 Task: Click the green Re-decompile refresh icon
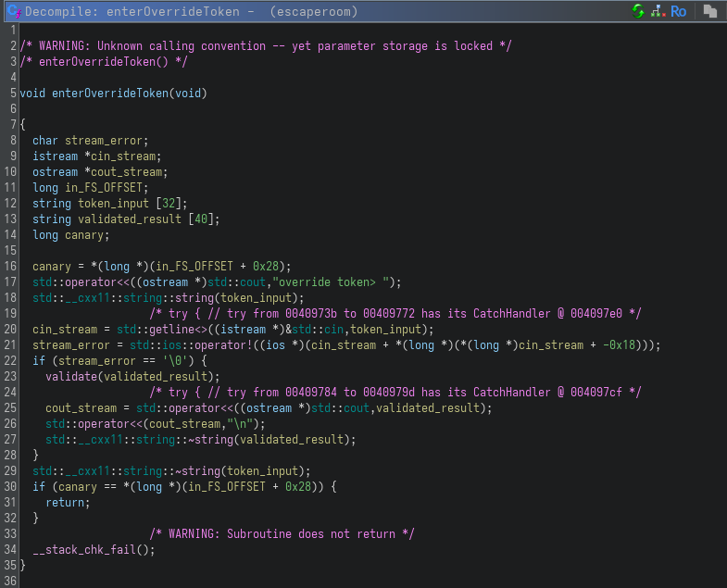point(638,11)
